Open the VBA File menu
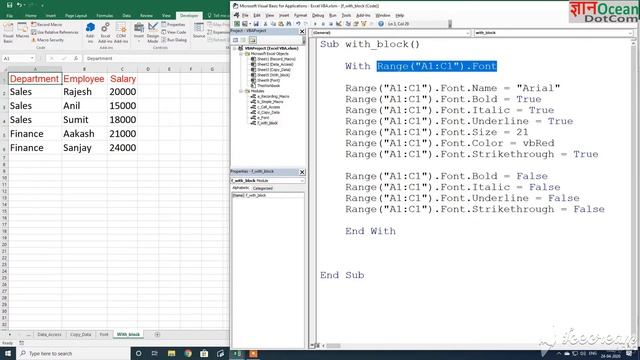The width and height of the screenshot is (640, 360). (x=245, y=16)
